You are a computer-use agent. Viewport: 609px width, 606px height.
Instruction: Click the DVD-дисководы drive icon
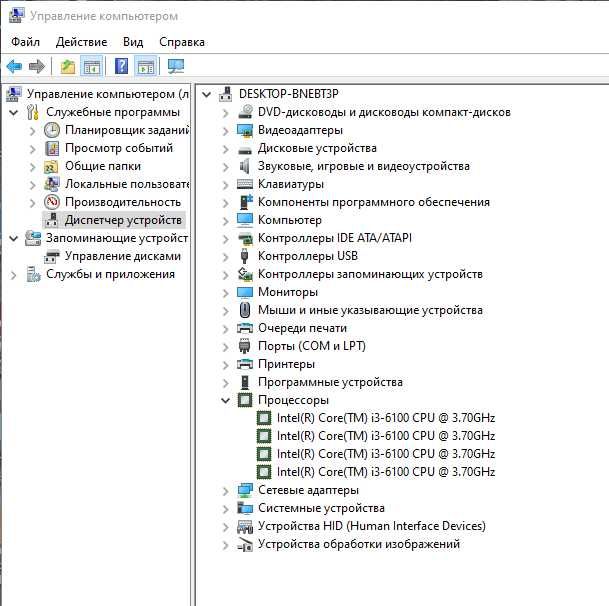[245, 112]
